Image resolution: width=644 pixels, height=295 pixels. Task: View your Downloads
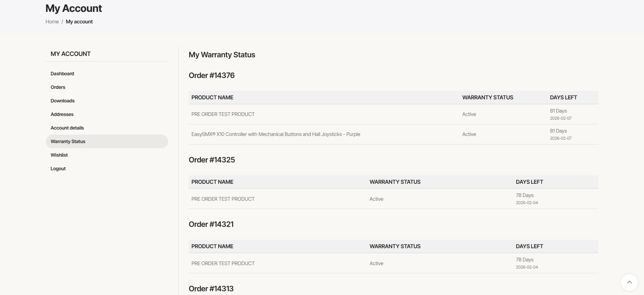coord(62,101)
